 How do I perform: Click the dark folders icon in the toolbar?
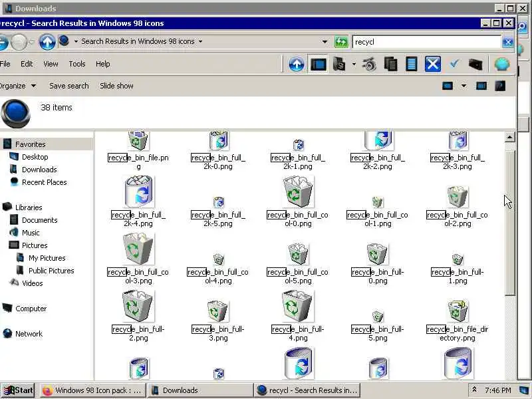338,64
